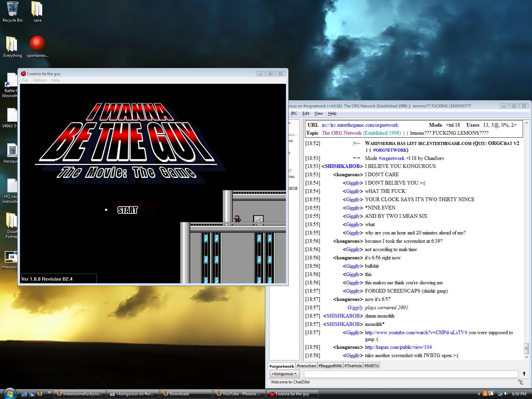The image size is (532, 399).
Task: Open the Recycle Bin desktop icon
Action: (12, 12)
